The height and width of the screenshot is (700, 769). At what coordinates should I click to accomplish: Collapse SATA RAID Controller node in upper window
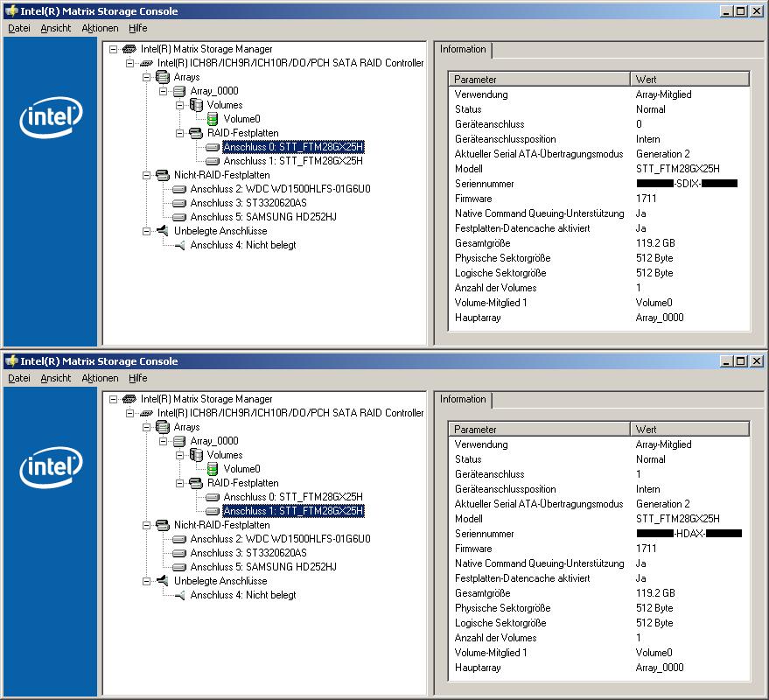pyautogui.click(x=130, y=63)
